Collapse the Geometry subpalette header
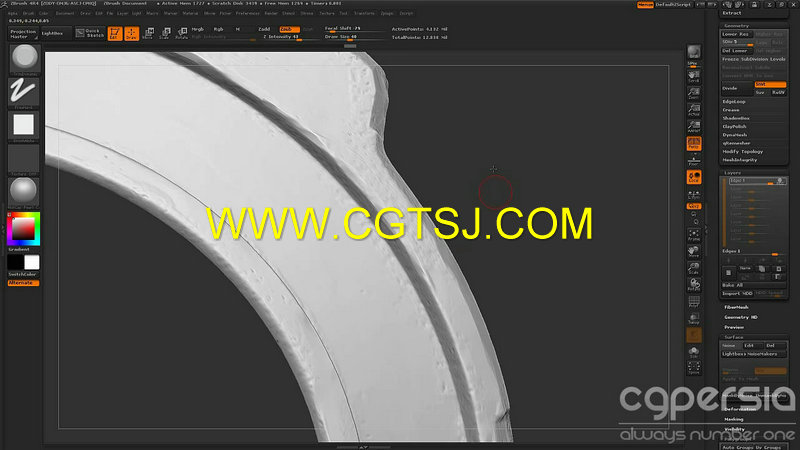This screenshot has height=450, width=800. click(737, 26)
